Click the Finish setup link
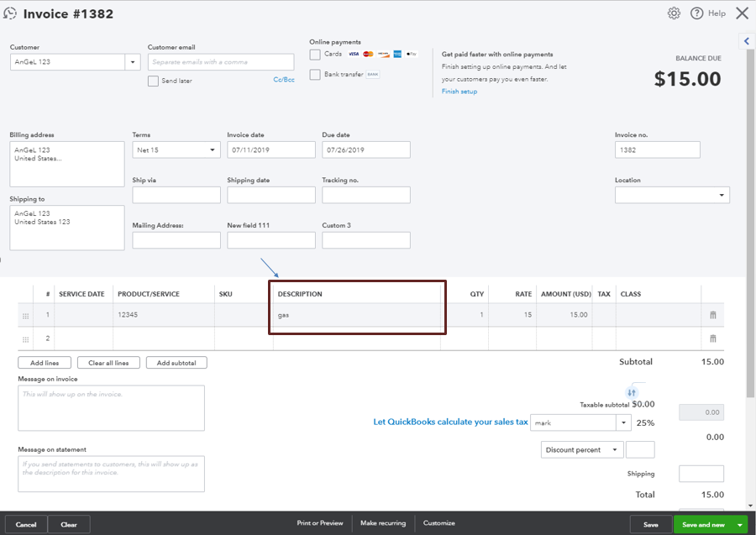The image size is (756, 535). coord(459,92)
